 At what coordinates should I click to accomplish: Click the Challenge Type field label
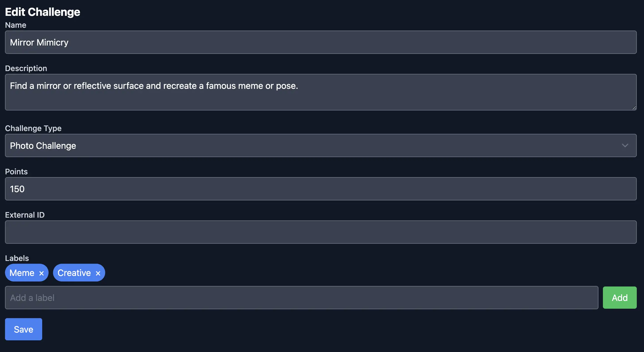pyautogui.click(x=33, y=128)
